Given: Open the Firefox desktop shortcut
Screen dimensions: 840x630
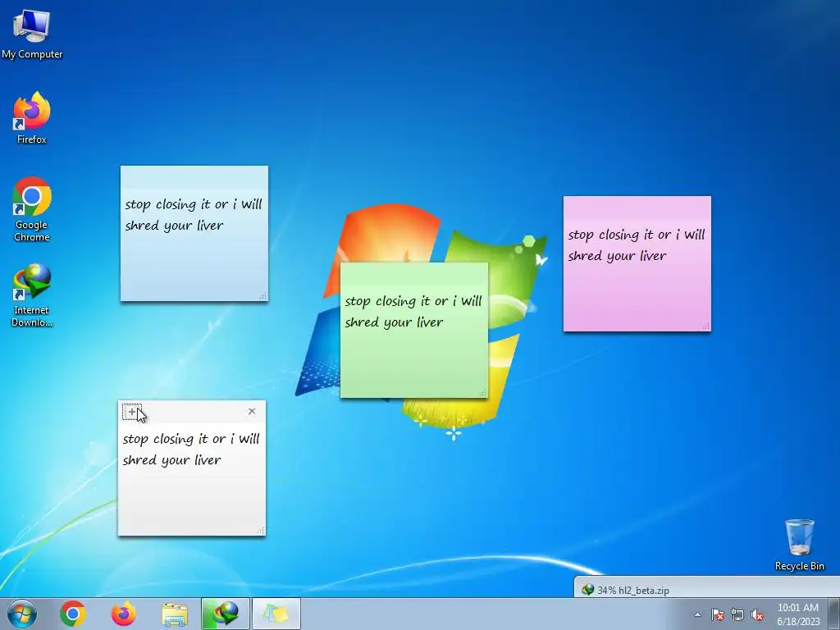Looking at the screenshot, I should pyautogui.click(x=32, y=118).
